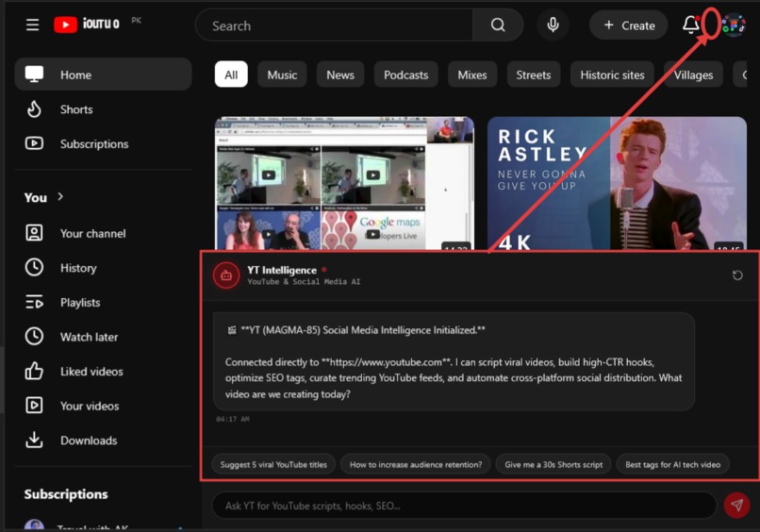
Task: Open the notifications bell
Action: click(x=690, y=25)
